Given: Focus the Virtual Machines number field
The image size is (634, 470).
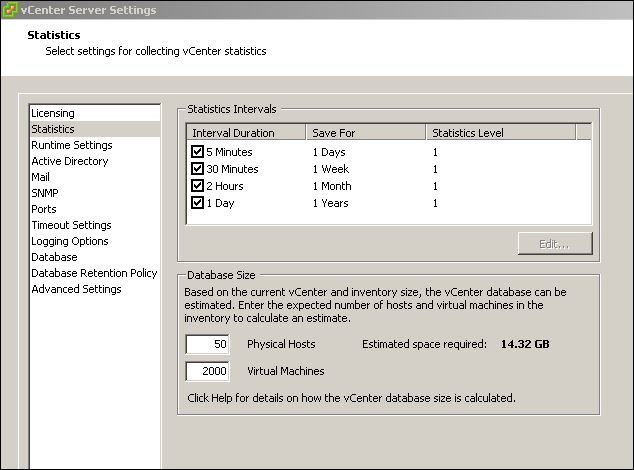Looking at the screenshot, I should (208, 371).
